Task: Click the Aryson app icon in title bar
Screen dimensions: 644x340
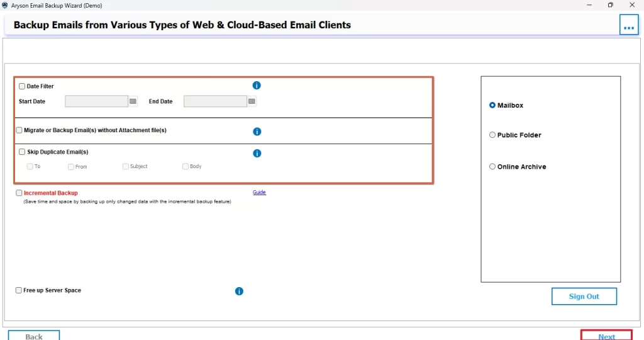Action: tap(5, 5)
